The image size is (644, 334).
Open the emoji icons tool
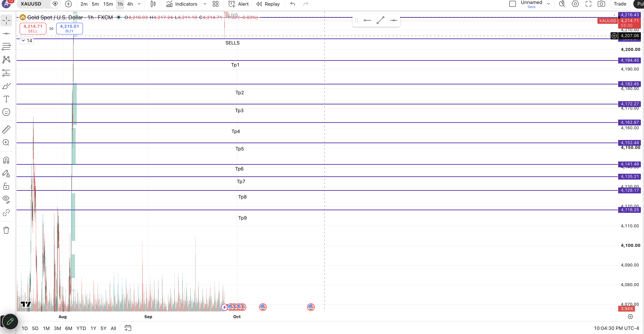click(x=6, y=112)
